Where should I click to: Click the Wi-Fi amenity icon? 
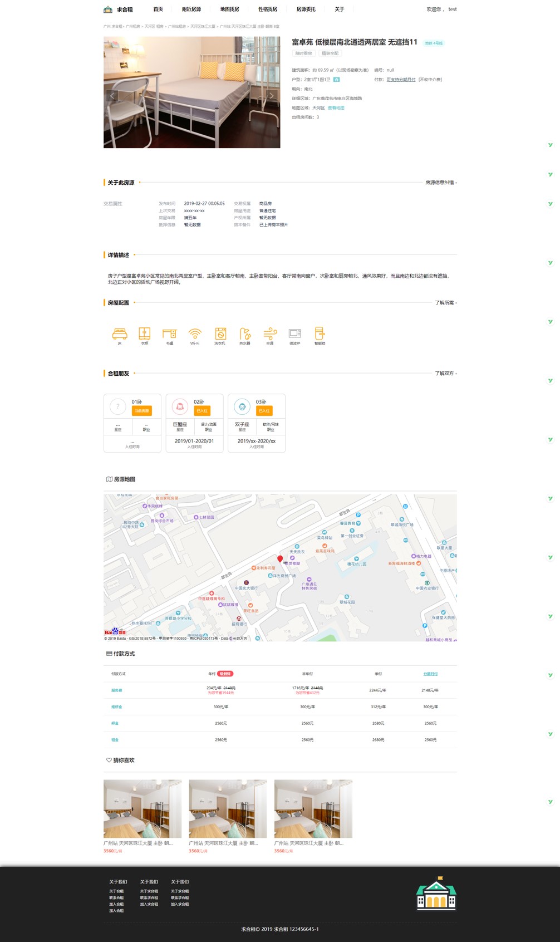tap(195, 333)
